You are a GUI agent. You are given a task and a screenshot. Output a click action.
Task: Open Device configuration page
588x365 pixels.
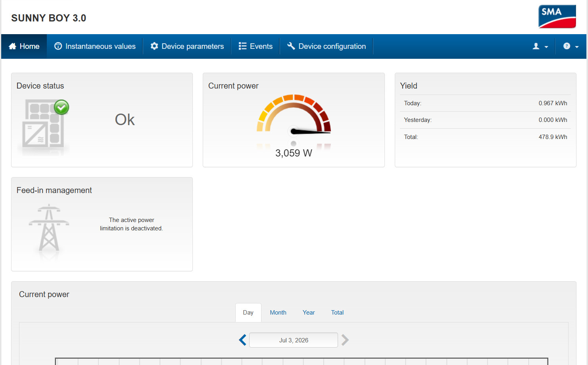point(326,46)
